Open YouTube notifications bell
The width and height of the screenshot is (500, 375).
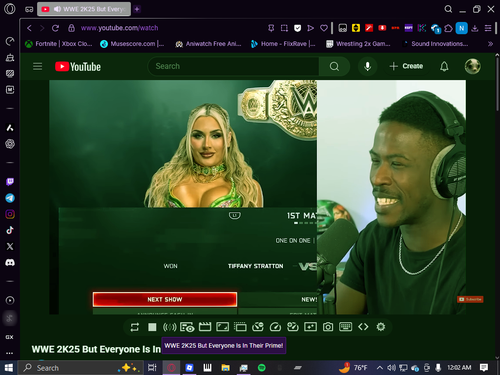[x=444, y=66]
